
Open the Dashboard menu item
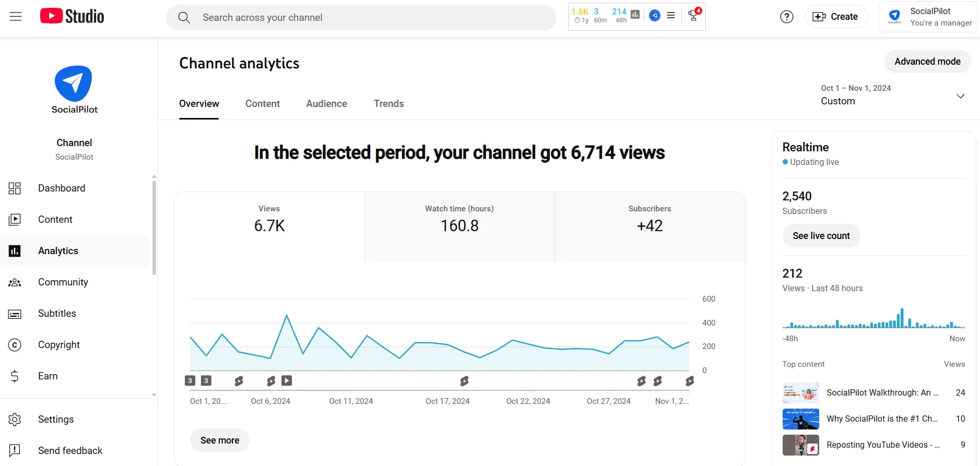75,188
